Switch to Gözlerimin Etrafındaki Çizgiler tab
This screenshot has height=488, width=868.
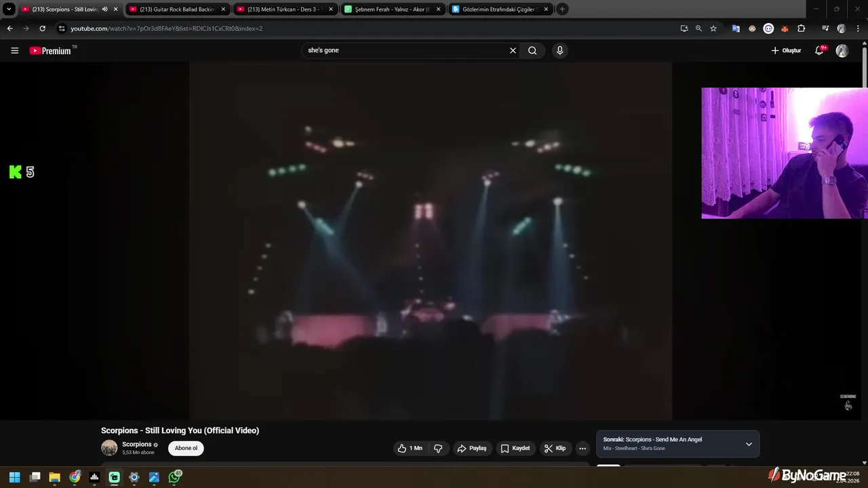[500, 9]
